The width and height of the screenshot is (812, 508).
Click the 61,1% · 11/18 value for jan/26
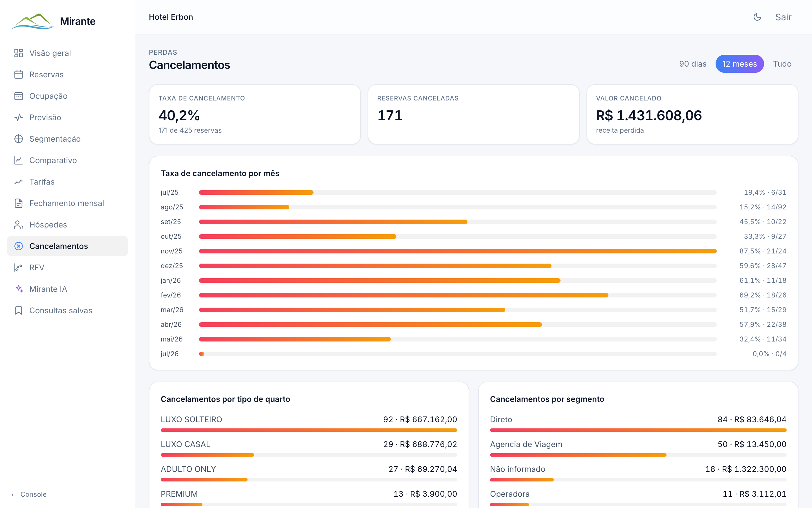(763, 281)
